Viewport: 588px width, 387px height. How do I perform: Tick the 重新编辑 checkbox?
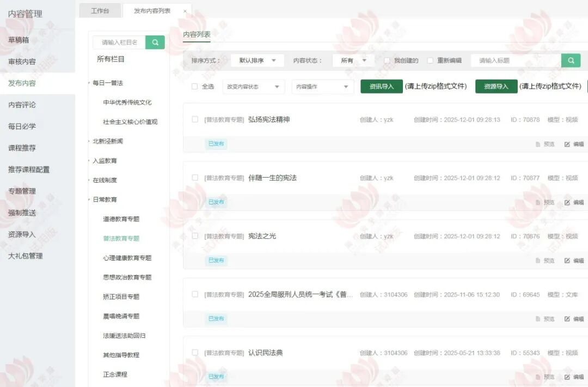(430, 61)
